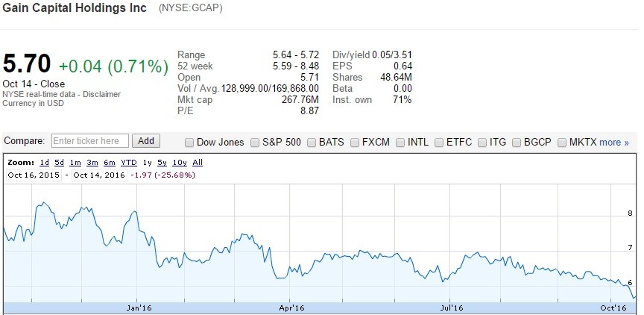Viewport: 644px width, 315px height.
Task: Check the MKTX comparison checkbox
Action: coord(562,143)
